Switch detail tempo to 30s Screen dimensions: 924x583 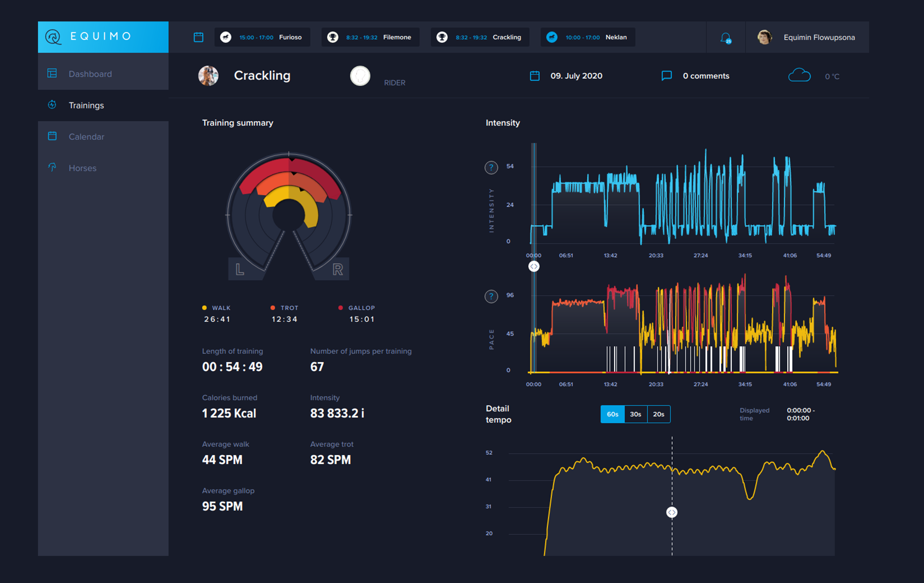click(x=635, y=414)
